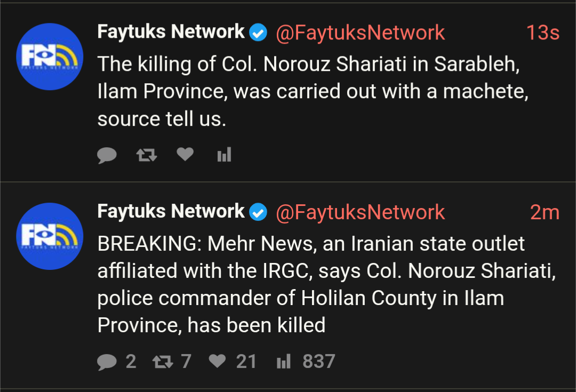Select Faytuks Network name on BREAKING tweet
576x392 pixels.
pyautogui.click(x=171, y=212)
